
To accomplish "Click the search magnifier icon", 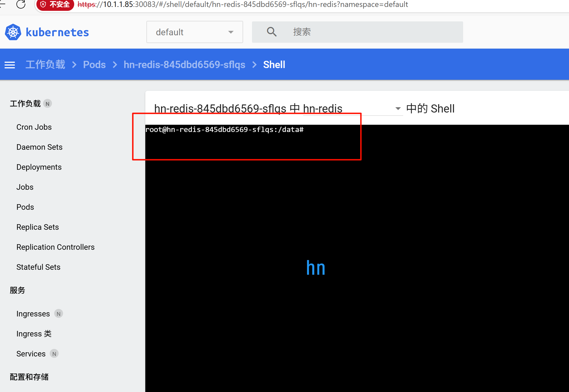I will click(x=271, y=32).
